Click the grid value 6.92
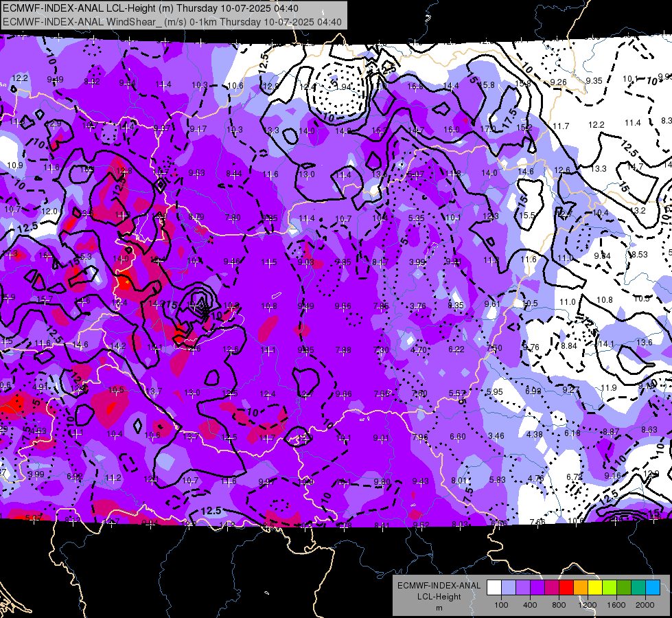 [x=75, y=476]
